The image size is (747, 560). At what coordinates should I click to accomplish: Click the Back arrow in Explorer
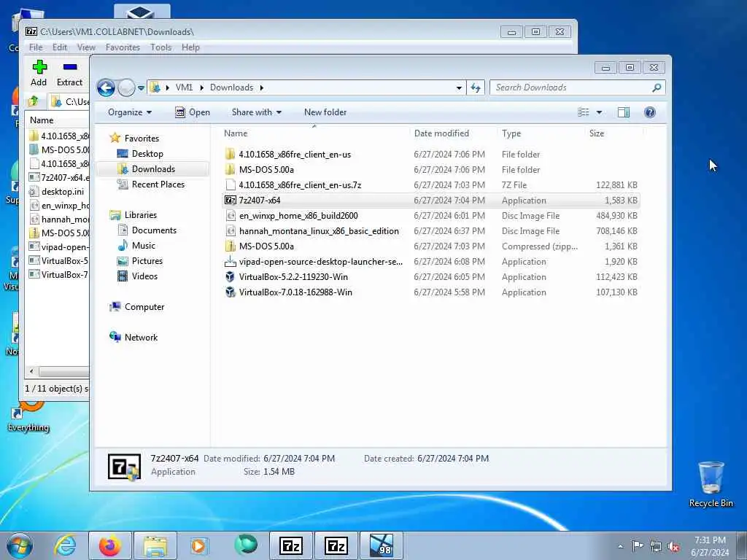106,87
